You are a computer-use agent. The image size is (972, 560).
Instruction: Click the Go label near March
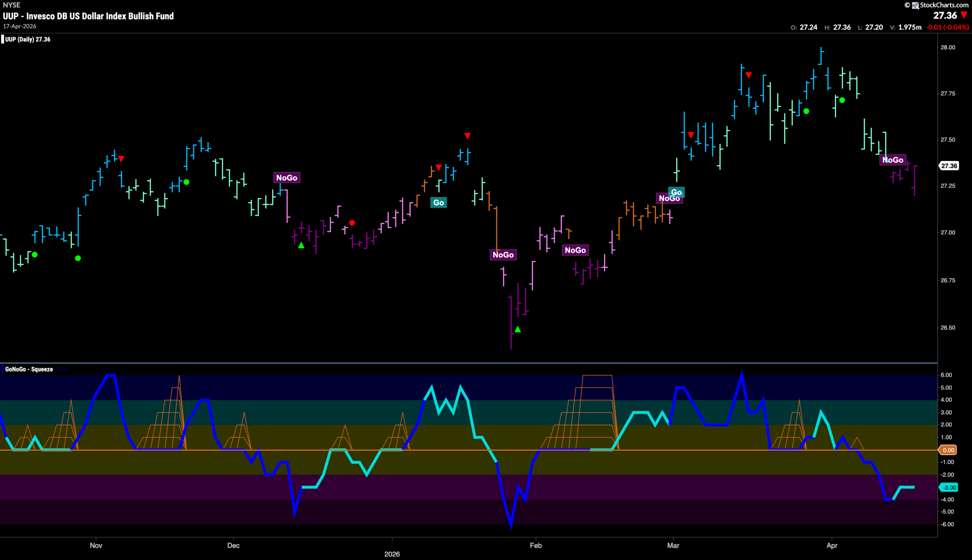677,192
